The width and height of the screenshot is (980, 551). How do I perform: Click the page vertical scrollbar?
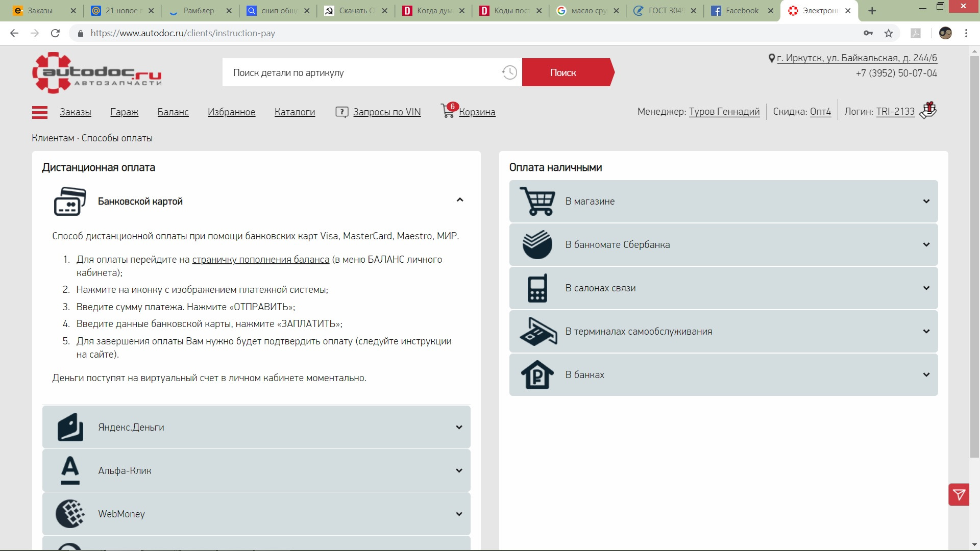click(x=974, y=255)
